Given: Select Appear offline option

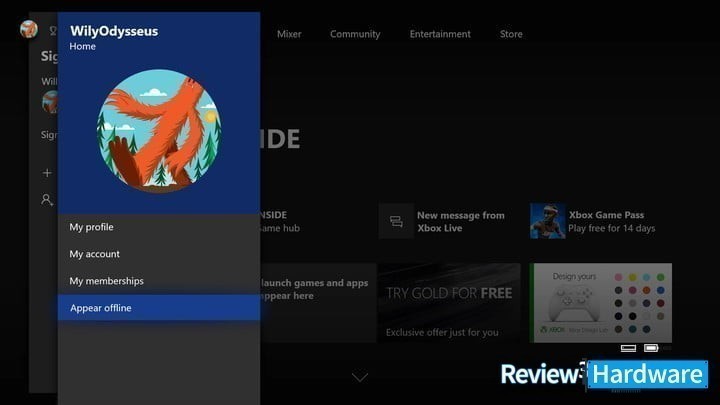Looking at the screenshot, I should tap(158, 308).
